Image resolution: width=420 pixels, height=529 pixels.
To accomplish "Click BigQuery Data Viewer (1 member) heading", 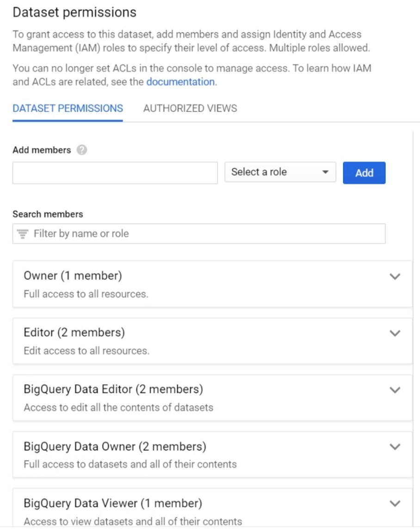I will tap(113, 504).
